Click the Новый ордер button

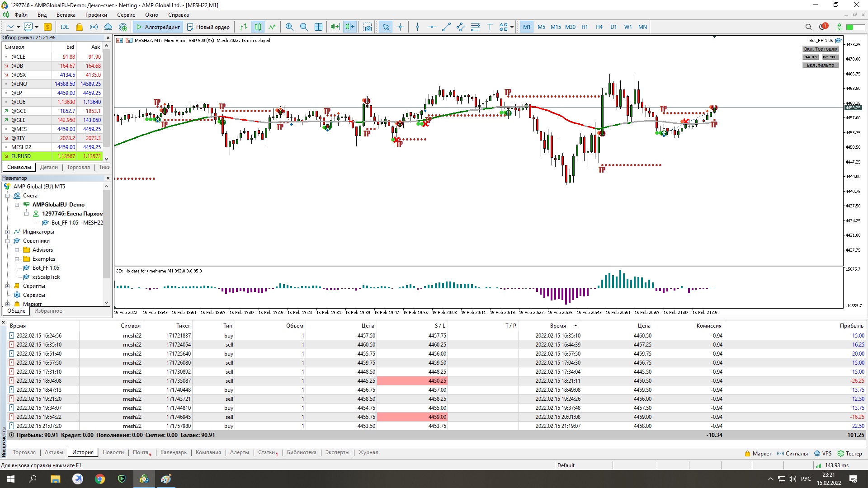tap(208, 27)
